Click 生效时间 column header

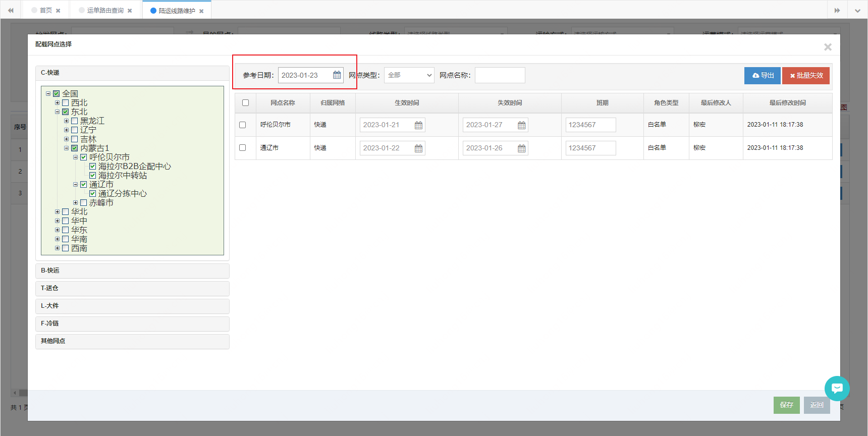click(x=407, y=103)
